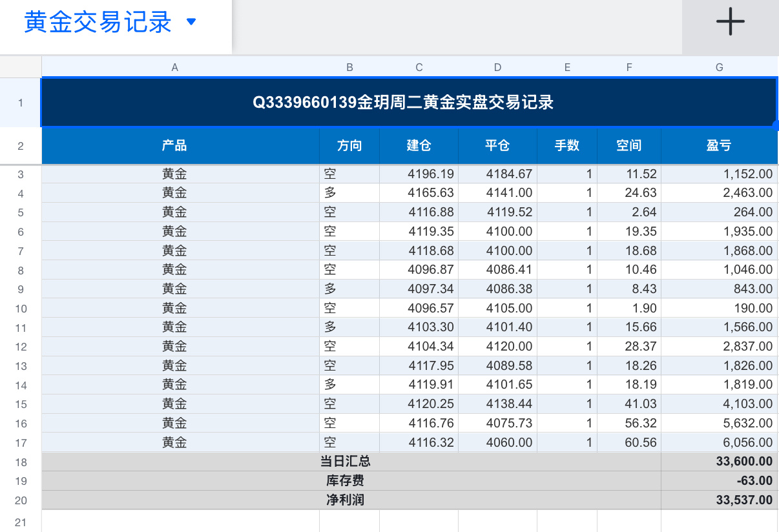Viewport: 779px width, 532px height.
Task: Select row 18 header
Action: coord(21,462)
